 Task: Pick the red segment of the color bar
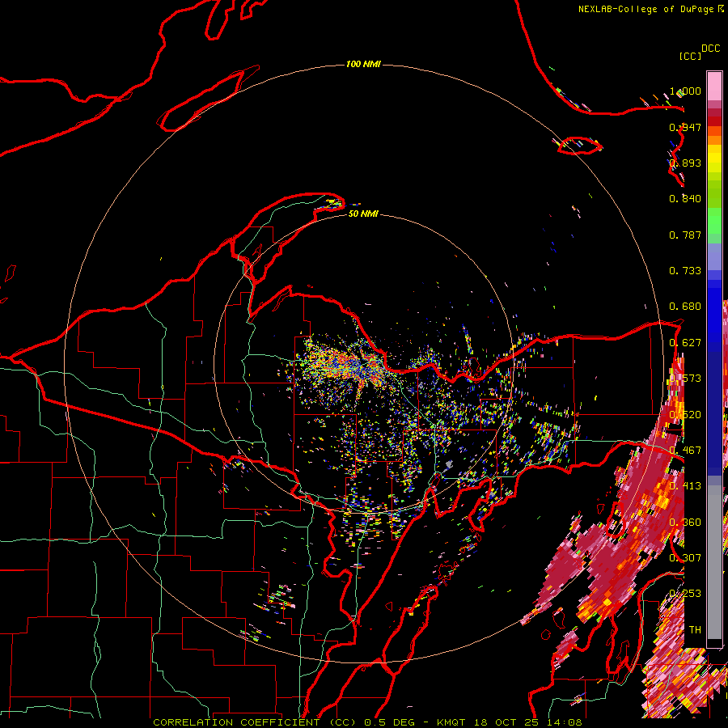click(714, 121)
